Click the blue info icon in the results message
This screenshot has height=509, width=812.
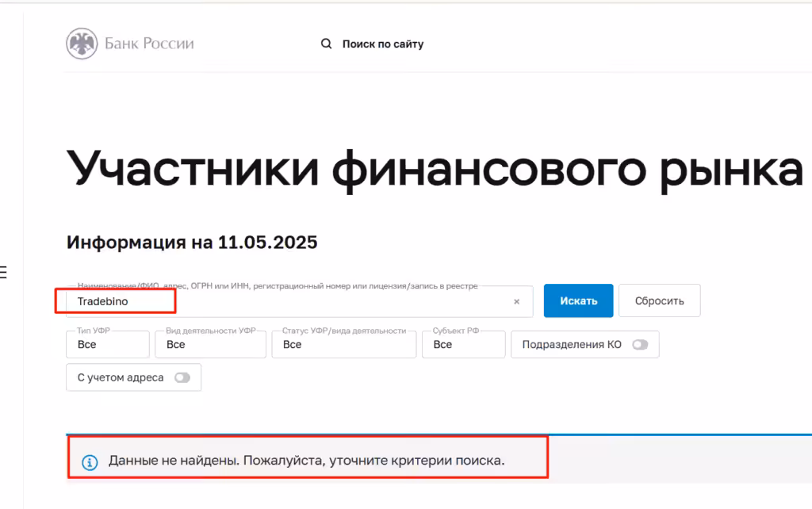[90, 462]
